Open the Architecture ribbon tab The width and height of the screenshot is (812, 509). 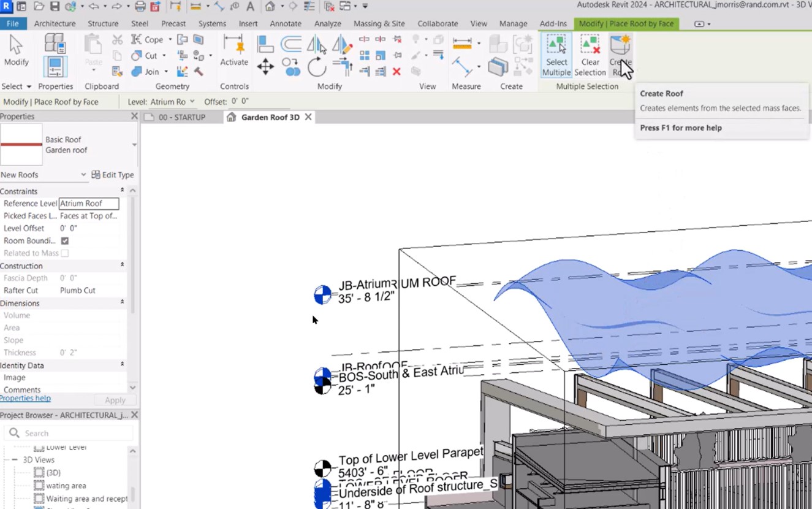[x=55, y=23]
